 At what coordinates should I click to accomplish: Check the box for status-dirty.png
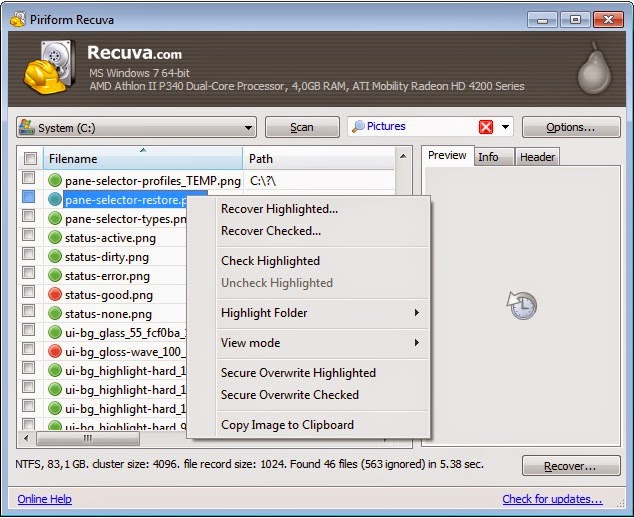pyautogui.click(x=28, y=254)
